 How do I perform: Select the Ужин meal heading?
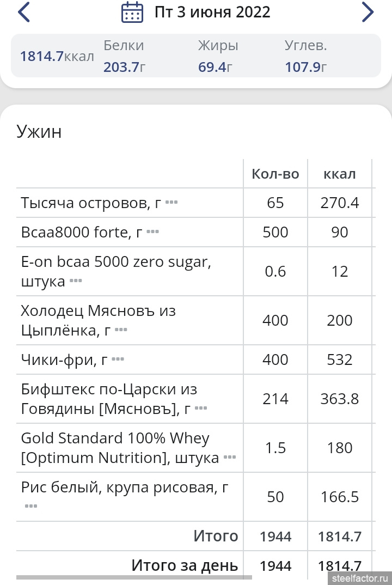click(x=39, y=132)
